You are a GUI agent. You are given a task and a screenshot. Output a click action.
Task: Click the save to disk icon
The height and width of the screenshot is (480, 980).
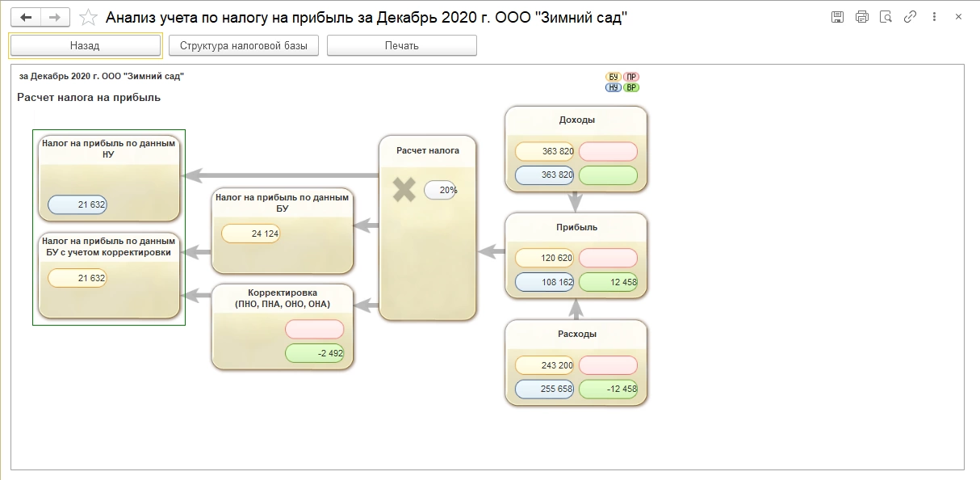tap(837, 17)
